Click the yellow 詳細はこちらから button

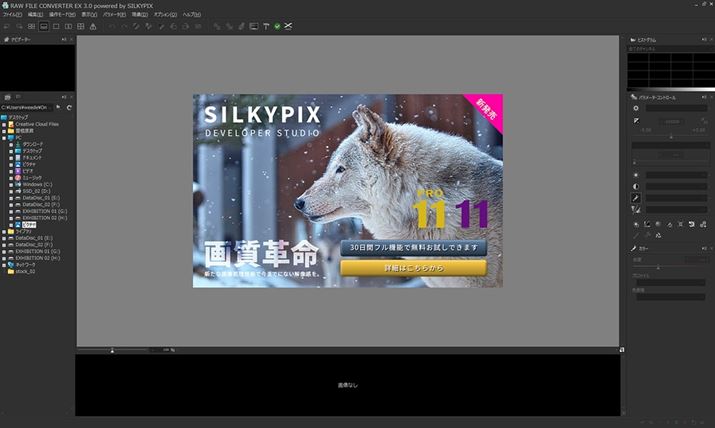point(414,268)
